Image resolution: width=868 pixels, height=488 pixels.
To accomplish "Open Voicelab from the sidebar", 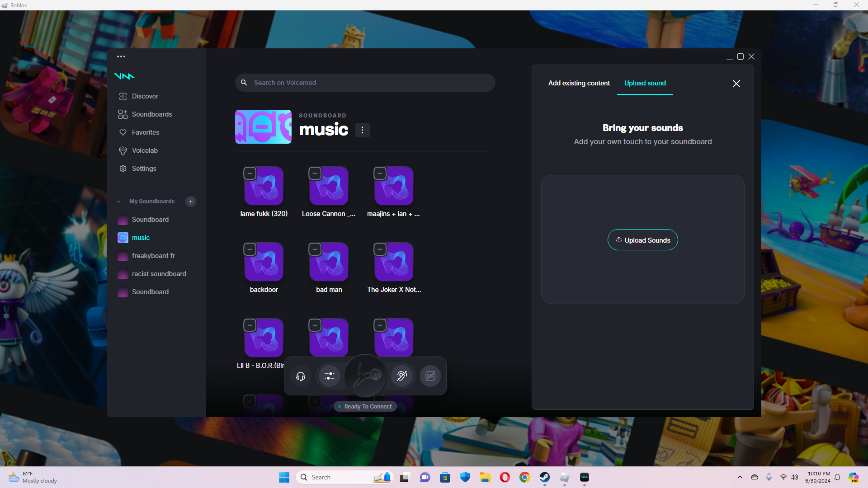I will 145,150.
